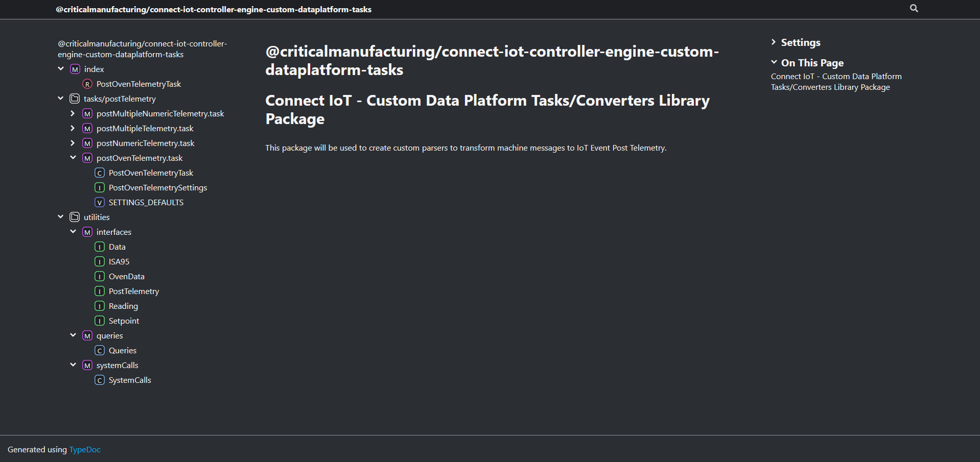Click the package name at top of sidebar
Image resolution: width=980 pixels, height=462 pixels.
tap(143, 48)
